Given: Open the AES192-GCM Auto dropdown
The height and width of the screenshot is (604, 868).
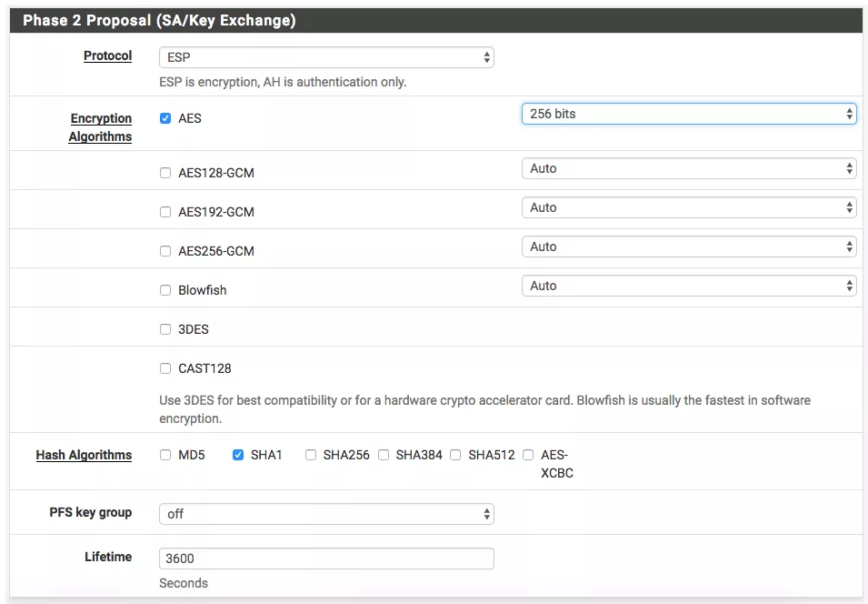Looking at the screenshot, I should click(x=688, y=207).
